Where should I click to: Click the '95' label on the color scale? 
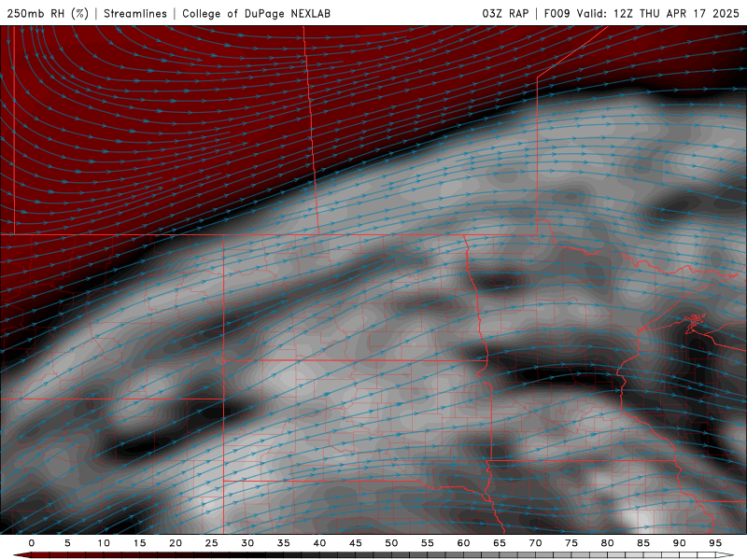pyautogui.click(x=715, y=543)
